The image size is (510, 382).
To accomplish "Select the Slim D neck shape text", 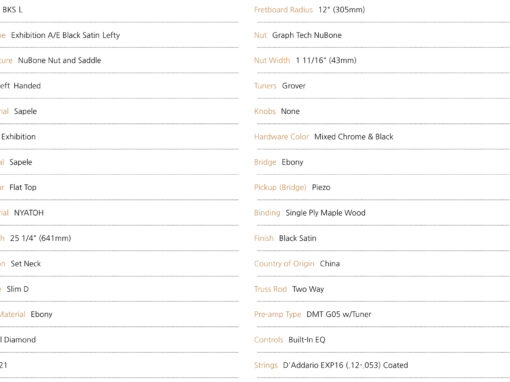I will (18, 289).
